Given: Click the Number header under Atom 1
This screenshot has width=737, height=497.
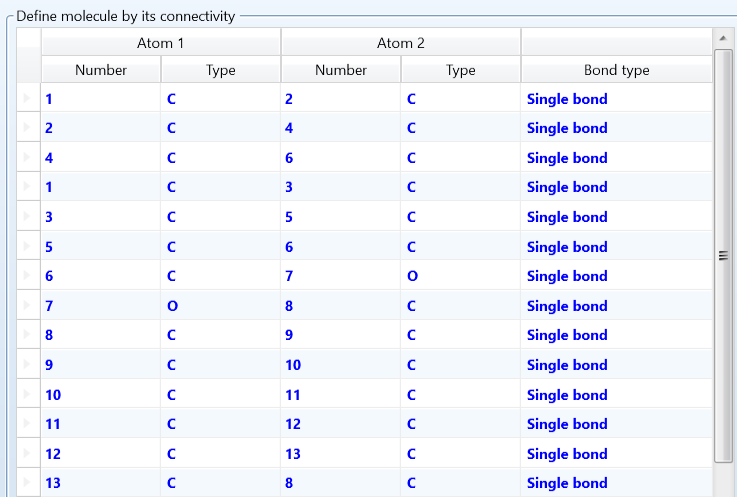Looking at the screenshot, I should (x=101, y=70).
